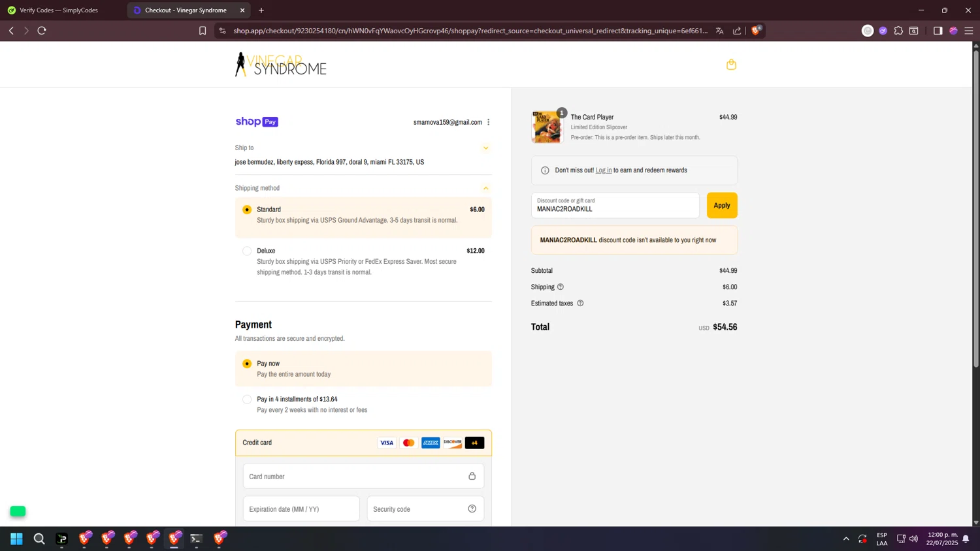Click the translate page icon
Image resolution: width=980 pixels, height=551 pixels.
tap(719, 31)
